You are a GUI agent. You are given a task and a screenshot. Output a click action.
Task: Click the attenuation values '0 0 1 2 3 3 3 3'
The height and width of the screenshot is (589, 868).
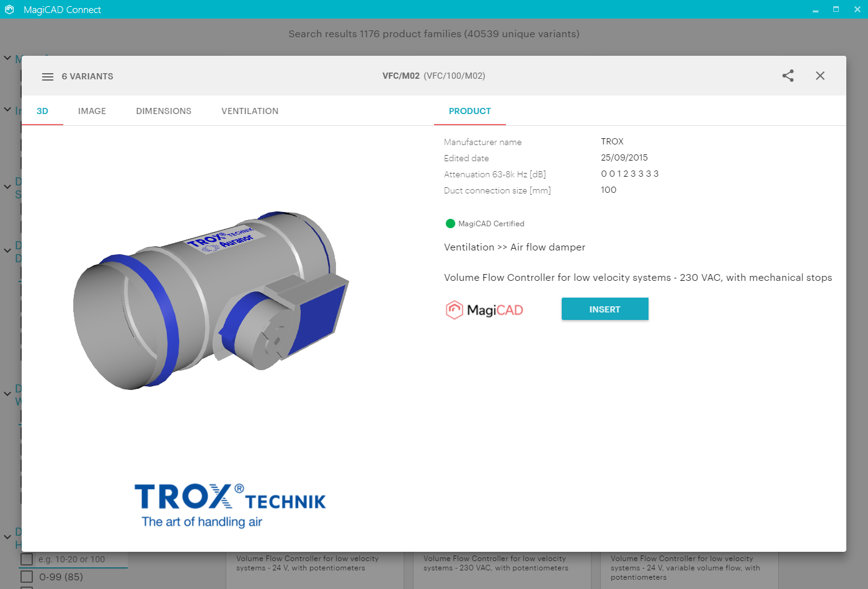(630, 174)
